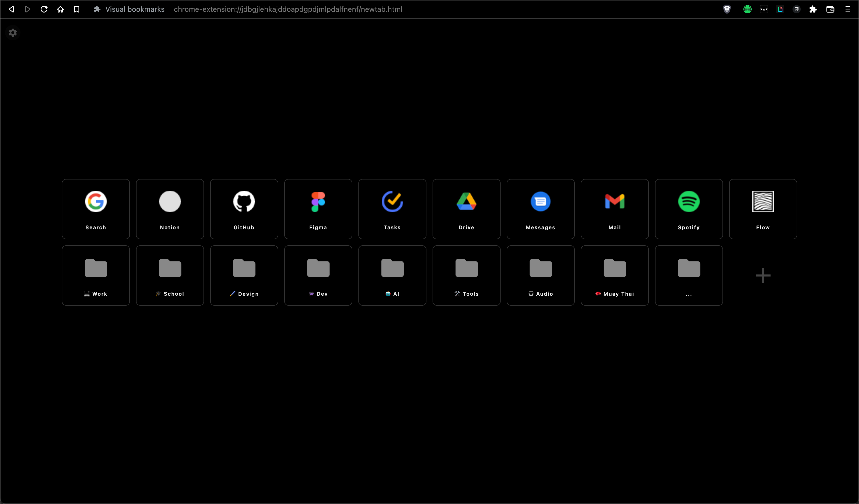Open the Flow bookmark tile
This screenshot has height=504, width=859.
[x=763, y=209]
